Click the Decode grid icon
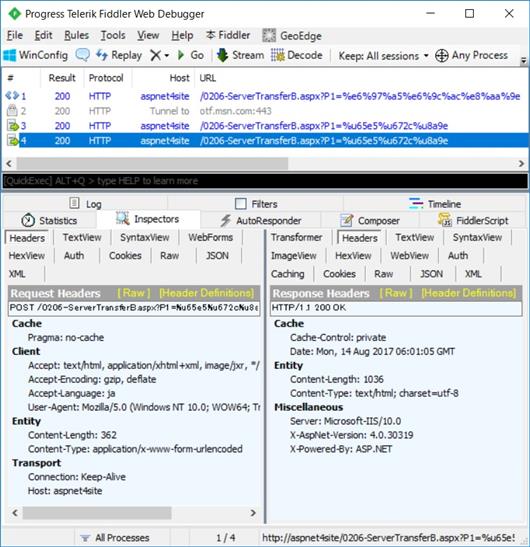 (x=278, y=55)
